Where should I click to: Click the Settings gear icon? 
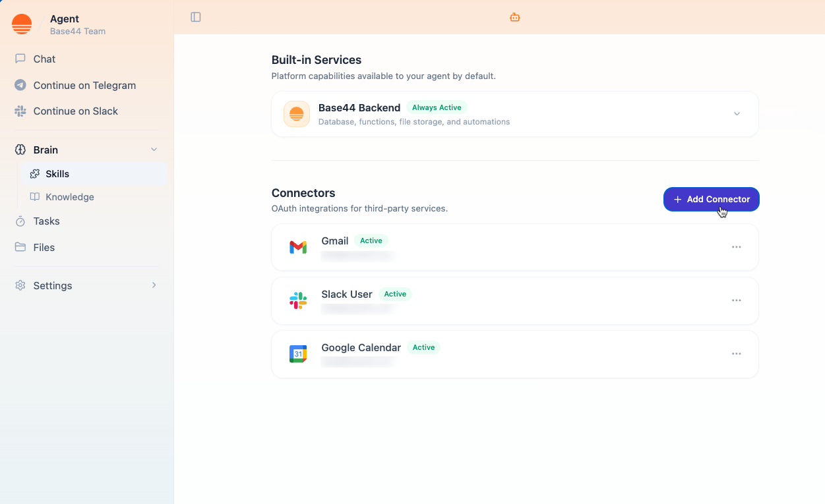pos(20,285)
